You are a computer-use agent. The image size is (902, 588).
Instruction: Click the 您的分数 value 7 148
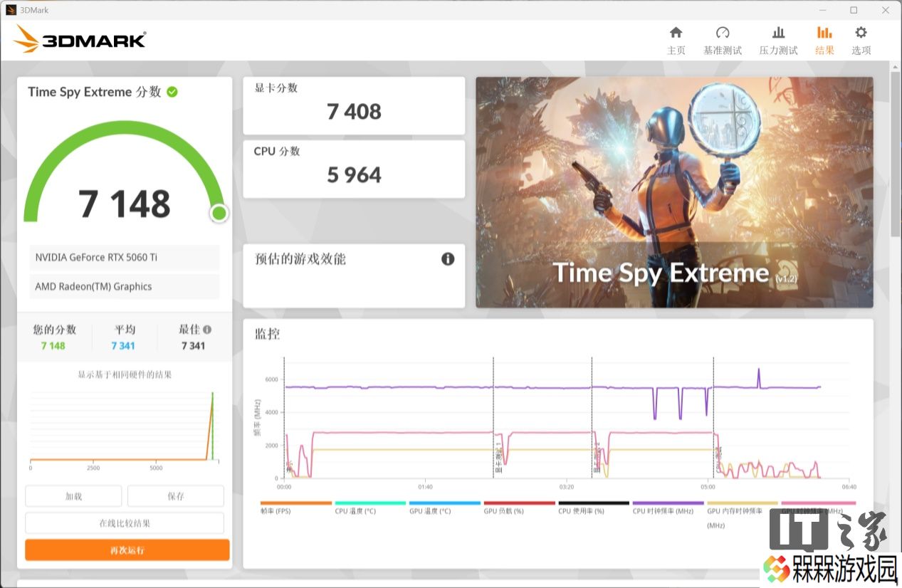(x=53, y=346)
